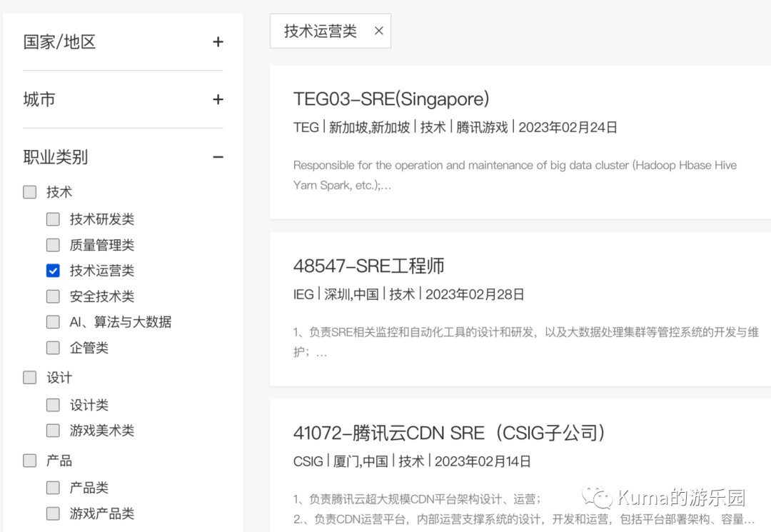Click the SRE工程师 description about 监控和自动化工具

[x=526, y=342]
